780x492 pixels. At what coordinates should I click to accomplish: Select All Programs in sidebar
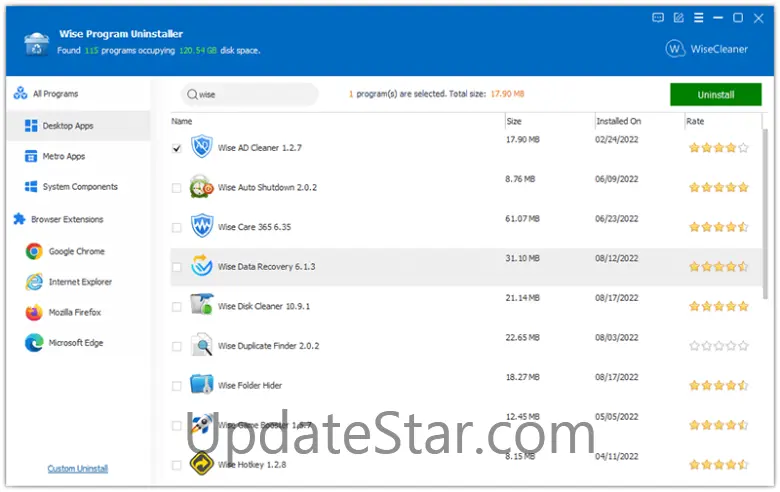click(55, 94)
